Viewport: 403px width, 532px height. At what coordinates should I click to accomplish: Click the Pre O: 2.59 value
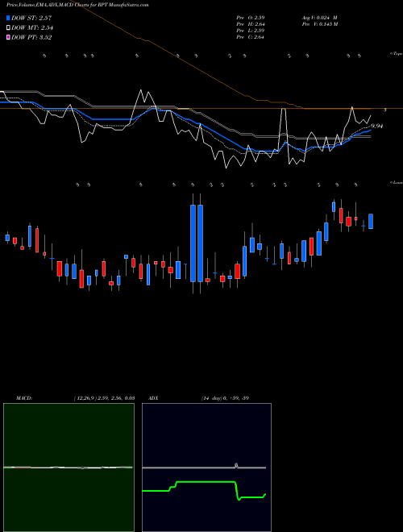(x=251, y=17)
